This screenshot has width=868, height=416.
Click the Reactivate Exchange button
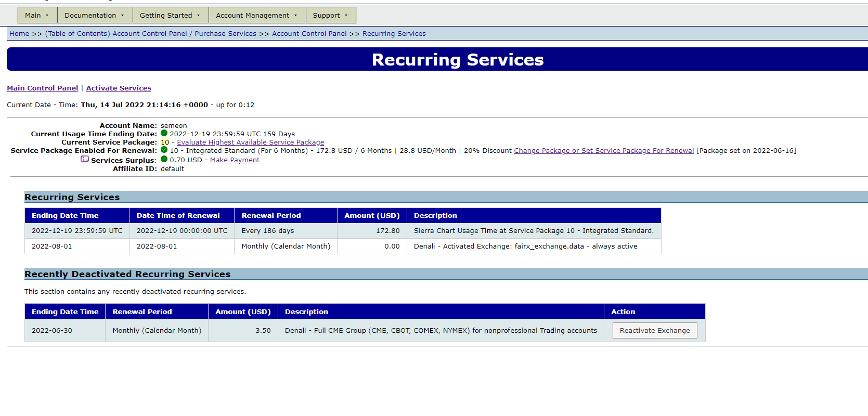[655, 331]
